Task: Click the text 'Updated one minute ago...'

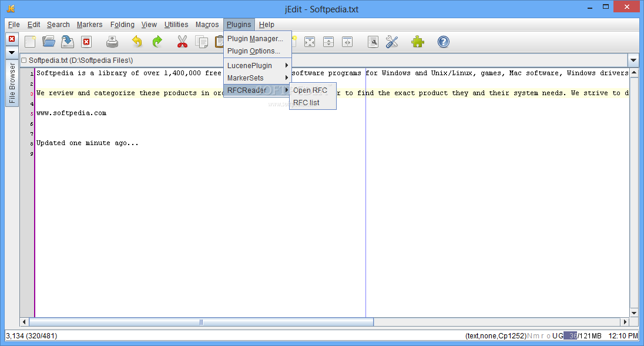Action: (x=88, y=143)
